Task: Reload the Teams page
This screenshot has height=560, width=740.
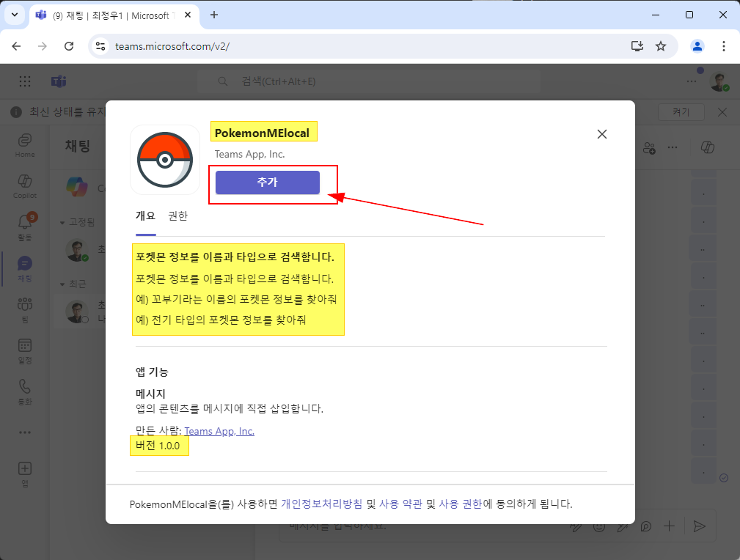Action: pos(69,46)
